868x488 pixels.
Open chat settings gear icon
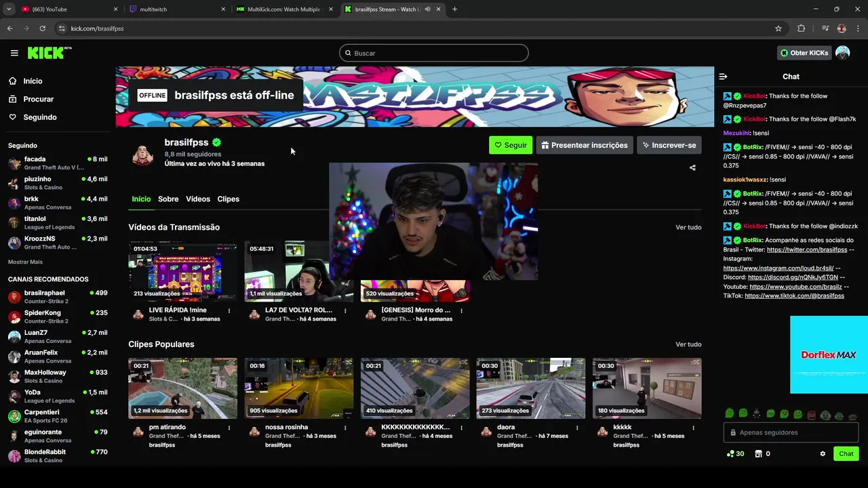click(x=823, y=453)
